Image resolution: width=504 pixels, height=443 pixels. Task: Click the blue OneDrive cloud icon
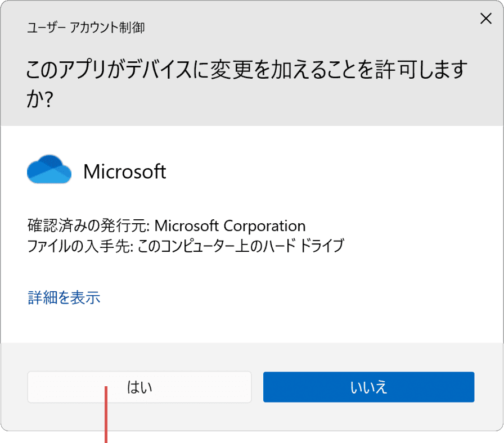coord(49,169)
